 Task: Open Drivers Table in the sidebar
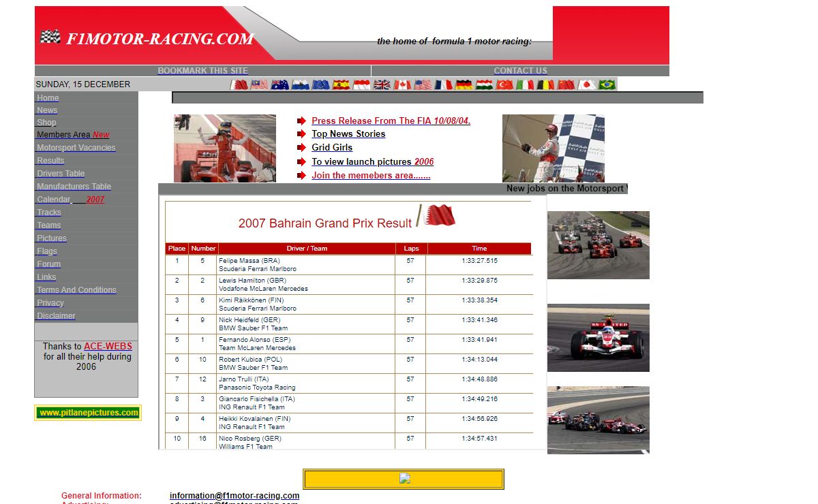(x=61, y=174)
